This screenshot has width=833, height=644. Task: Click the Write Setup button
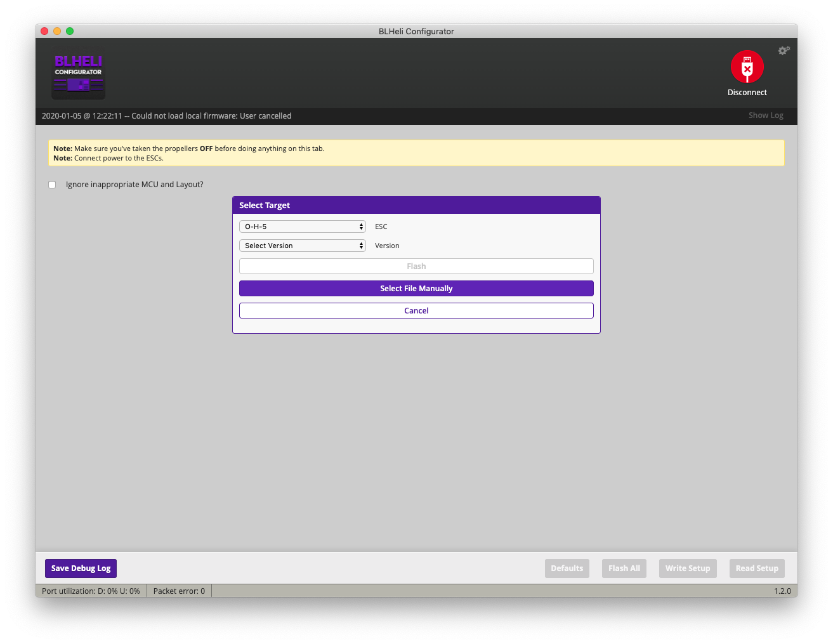(688, 568)
